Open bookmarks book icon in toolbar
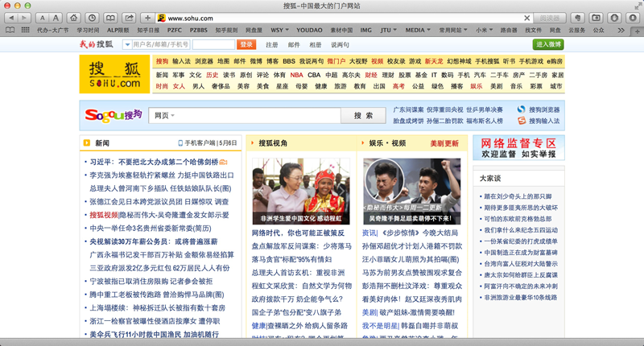This screenshot has height=346, width=644. click(110, 18)
